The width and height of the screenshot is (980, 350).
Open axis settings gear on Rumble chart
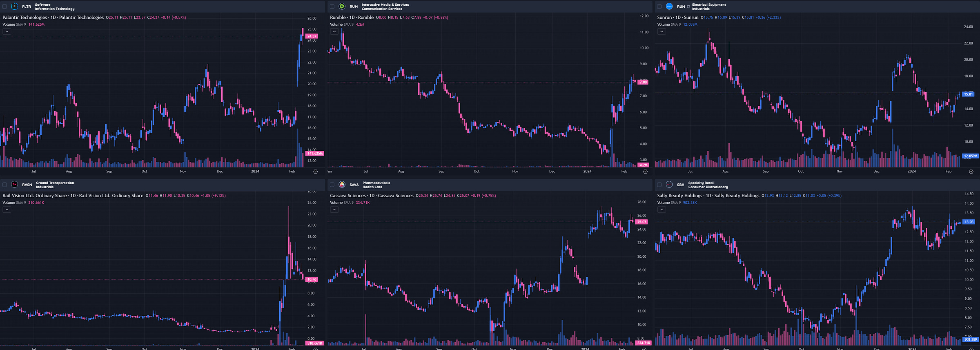tap(645, 172)
